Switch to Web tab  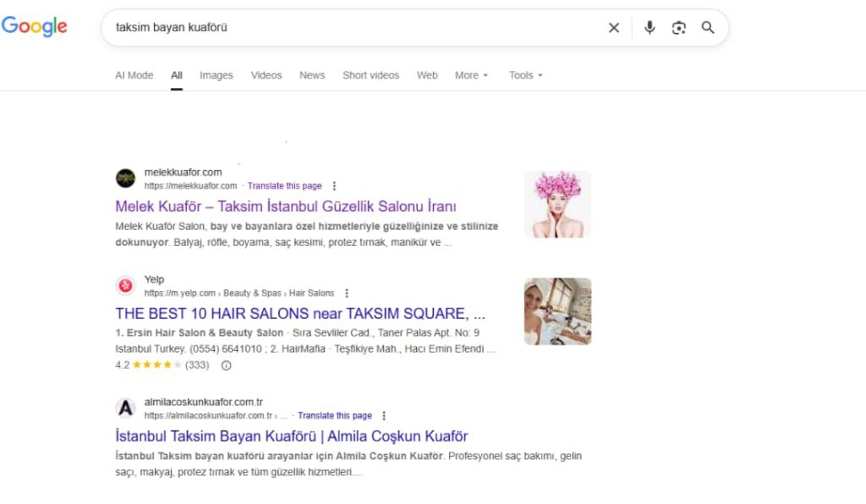(427, 75)
